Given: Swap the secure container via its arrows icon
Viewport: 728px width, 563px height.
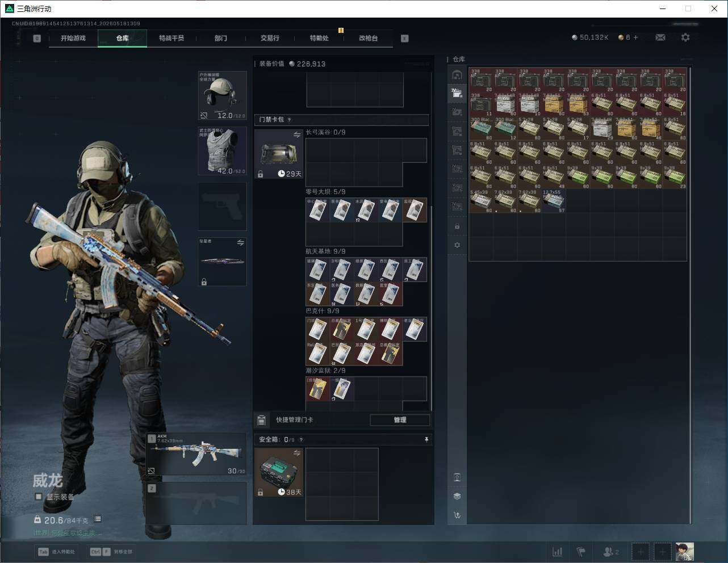Looking at the screenshot, I should coord(297,453).
